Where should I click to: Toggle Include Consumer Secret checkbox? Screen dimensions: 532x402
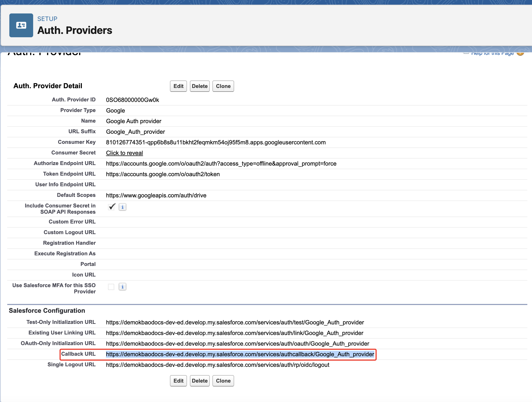(112, 207)
